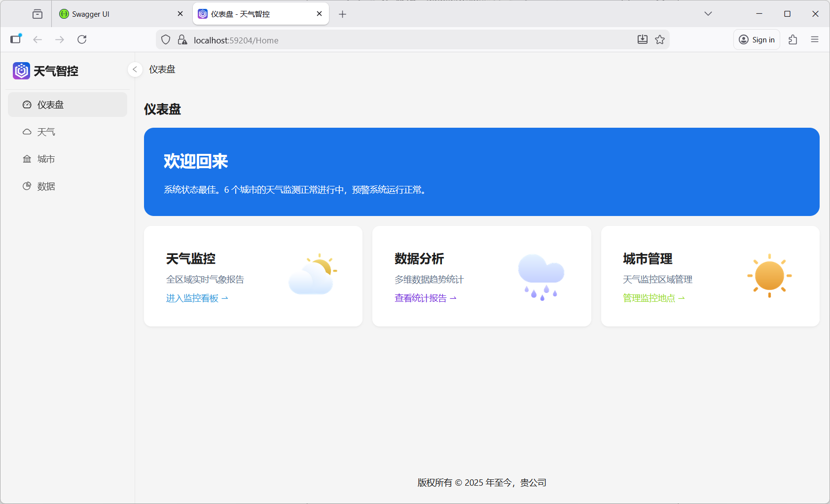
Task: Open the 查看统计报告 link
Action: point(425,298)
